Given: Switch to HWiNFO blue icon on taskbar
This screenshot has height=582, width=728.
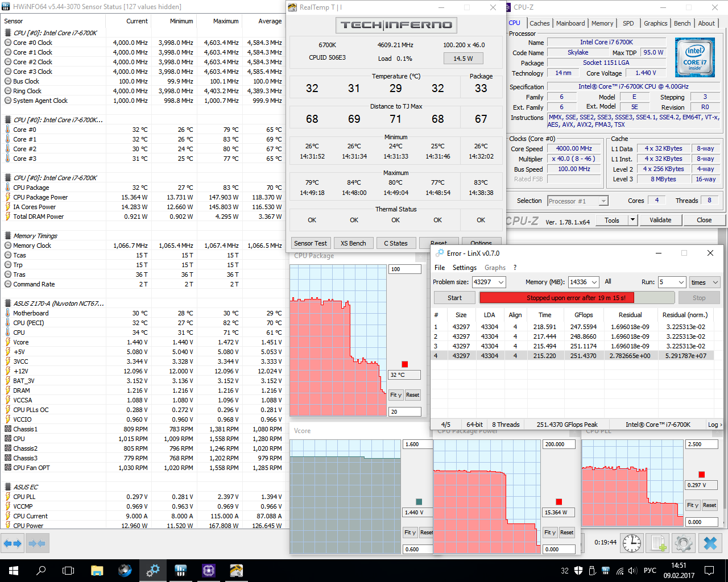Looking at the screenshot, I should pyautogui.click(x=180, y=570).
